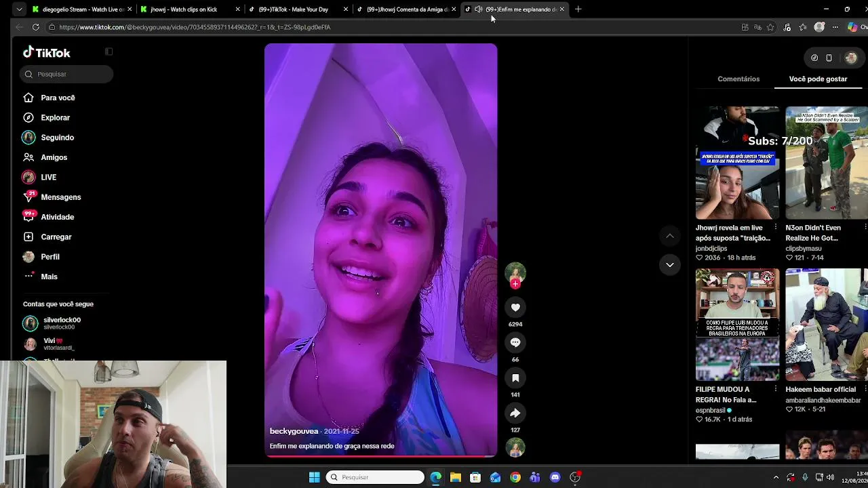Expand the system tray hidden icons chevron

click(x=776, y=477)
